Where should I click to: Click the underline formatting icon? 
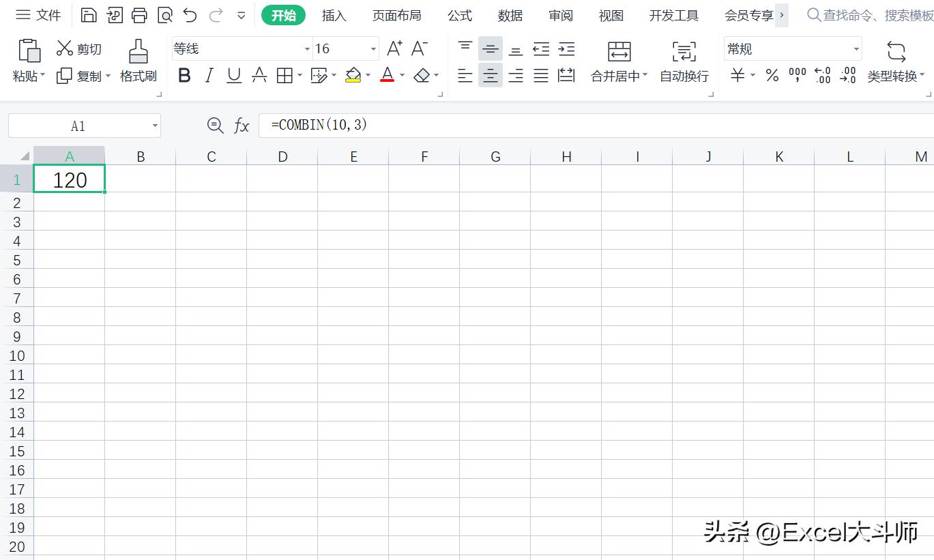(x=233, y=75)
